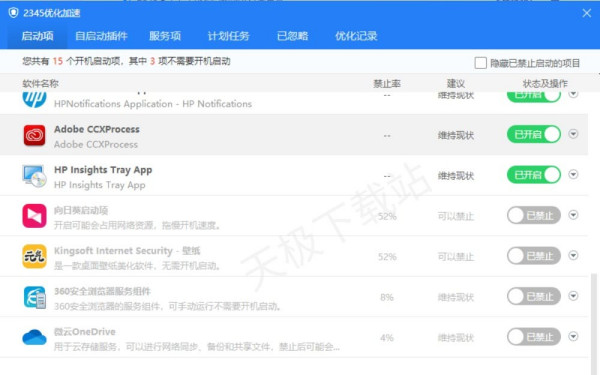This screenshot has height=375, width=600.
Task: Open the 优化记录 tab
Action: (356, 36)
